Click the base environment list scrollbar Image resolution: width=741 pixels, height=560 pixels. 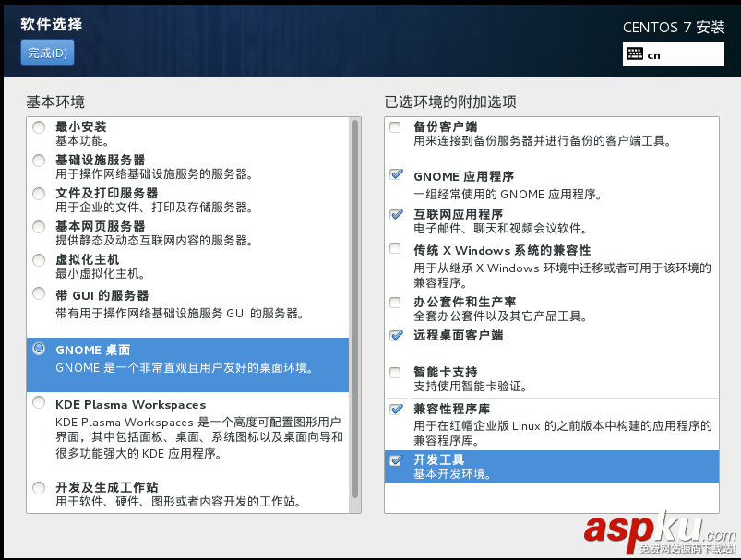(x=355, y=309)
